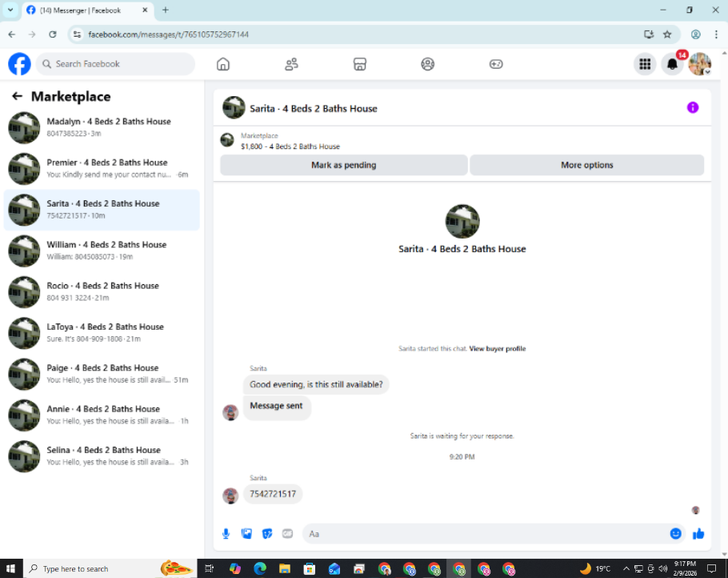Click the 7542721517 message bubble

point(273,494)
